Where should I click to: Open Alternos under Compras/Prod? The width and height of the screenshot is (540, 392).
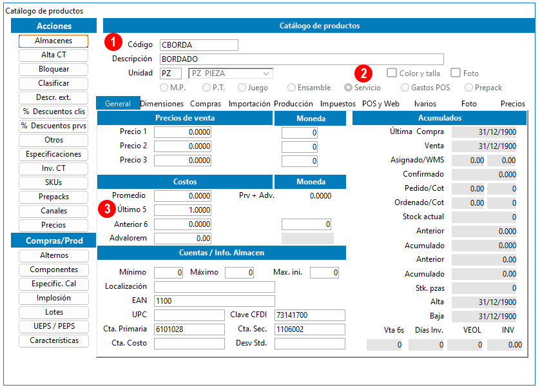[53, 255]
